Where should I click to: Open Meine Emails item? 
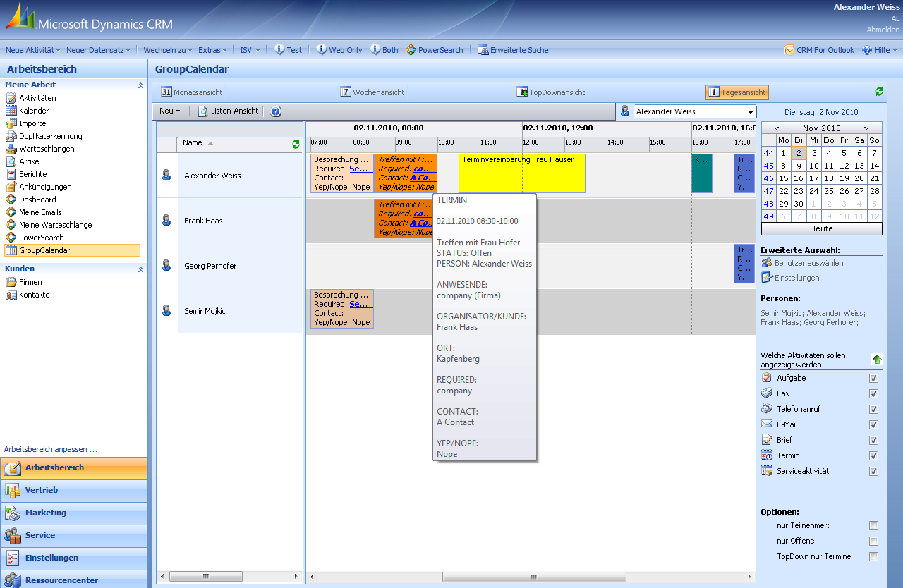click(40, 212)
